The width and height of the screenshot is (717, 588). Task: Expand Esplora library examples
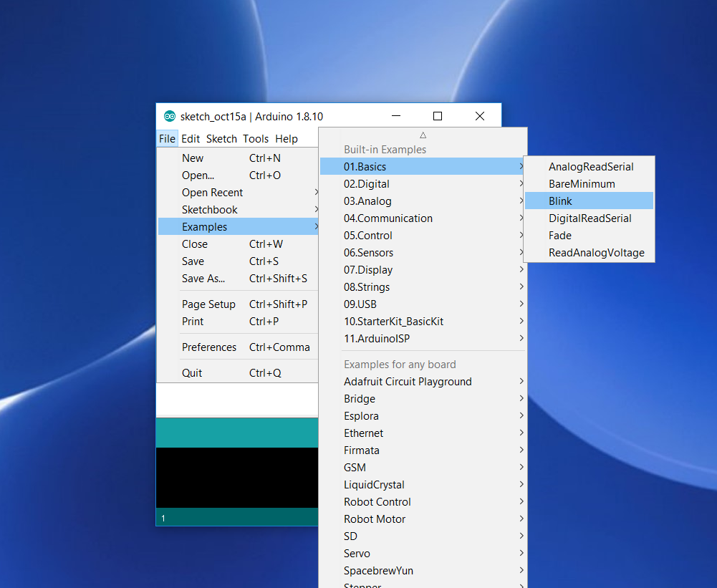point(423,416)
